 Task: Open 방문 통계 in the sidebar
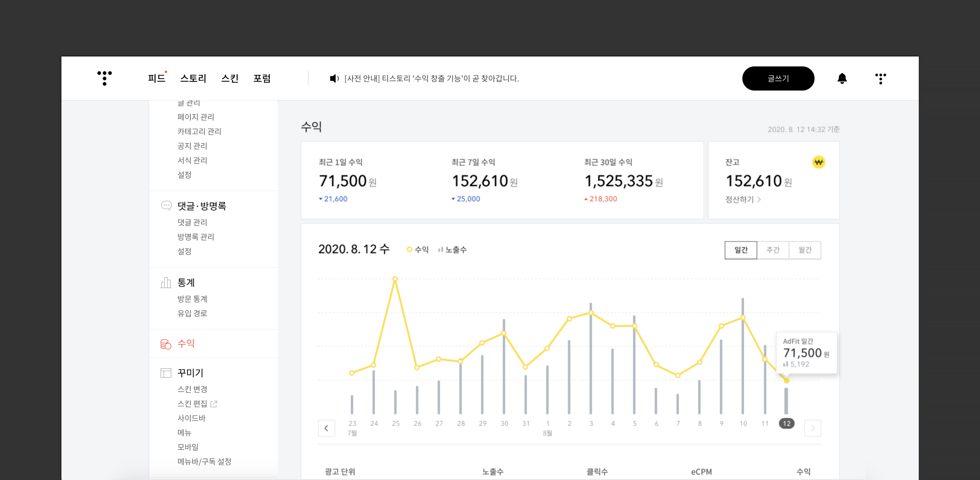[192, 299]
